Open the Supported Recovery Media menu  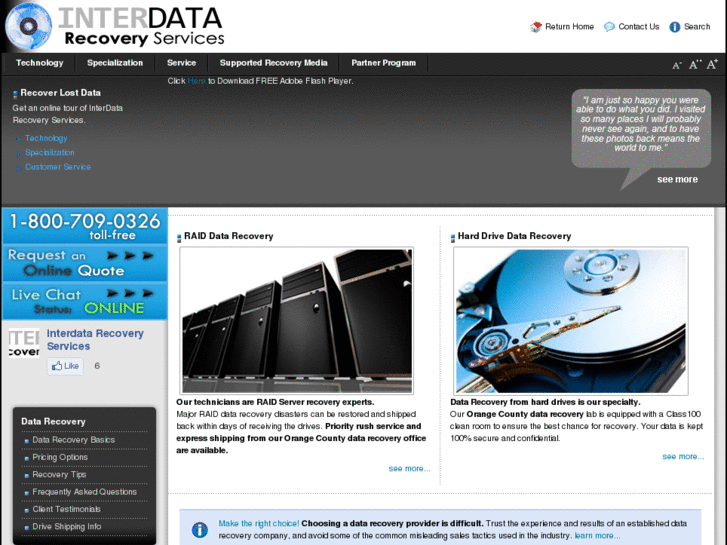click(274, 63)
